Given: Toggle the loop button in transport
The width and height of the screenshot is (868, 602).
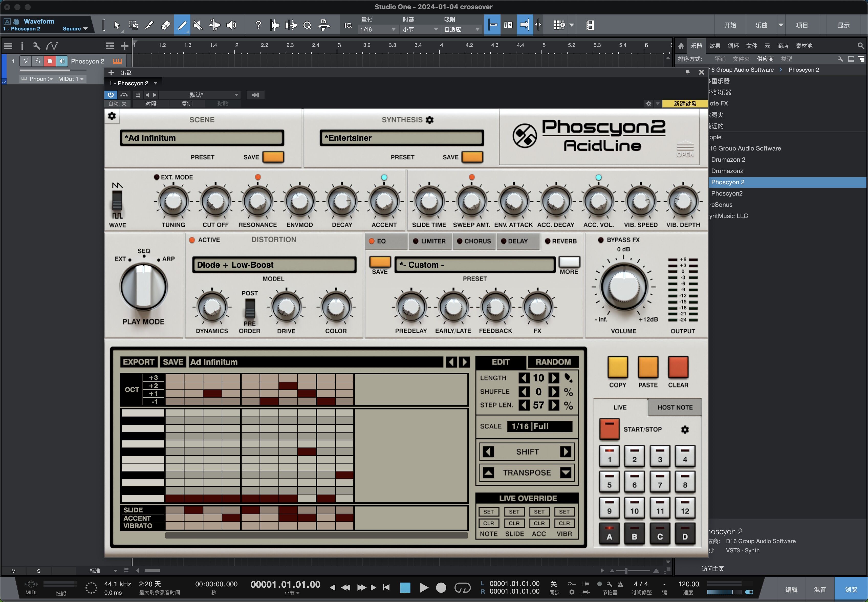Looking at the screenshot, I should click(462, 587).
